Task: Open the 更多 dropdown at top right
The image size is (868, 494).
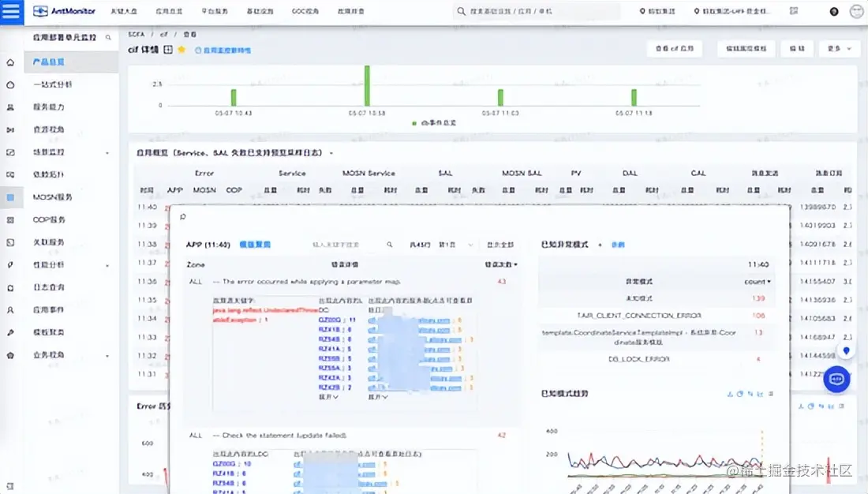Action: [x=839, y=48]
